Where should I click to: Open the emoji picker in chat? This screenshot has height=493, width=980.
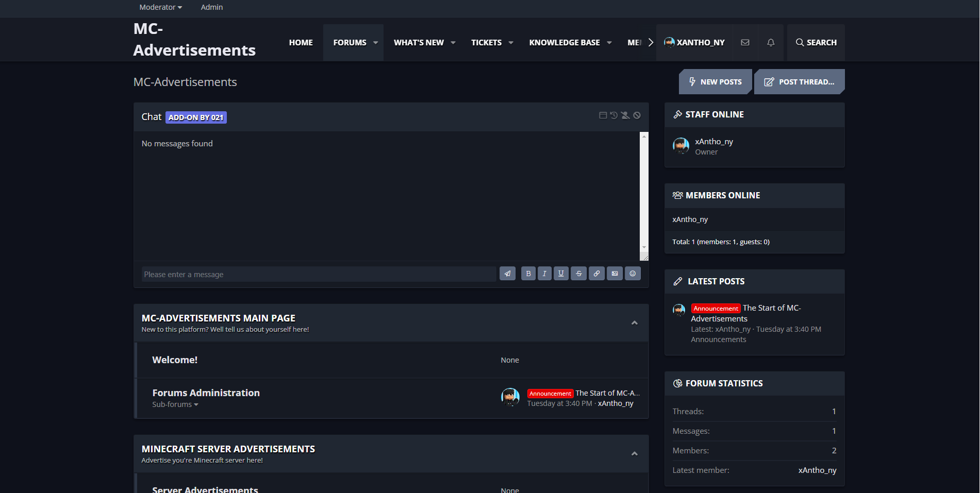[x=633, y=274]
